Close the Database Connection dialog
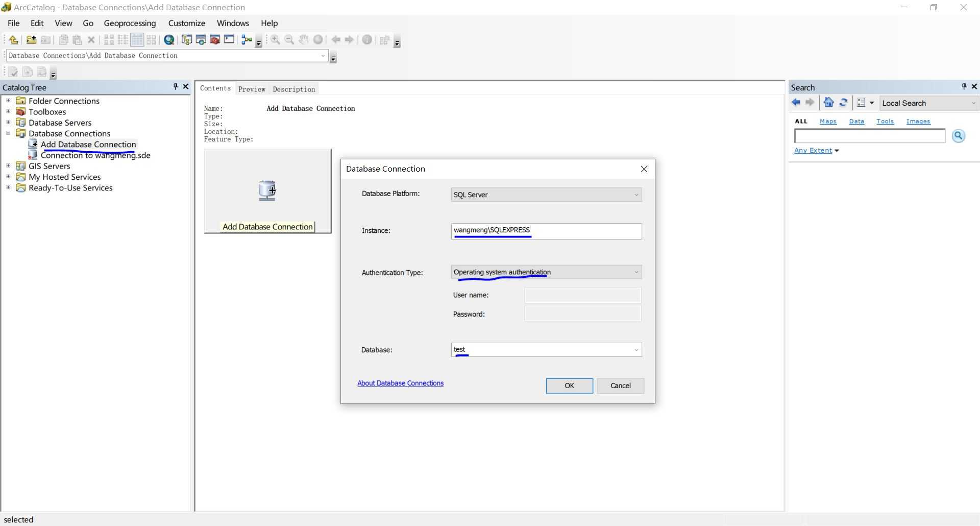Image resolution: width=980 pixels, height=526 pixels. 644,169
